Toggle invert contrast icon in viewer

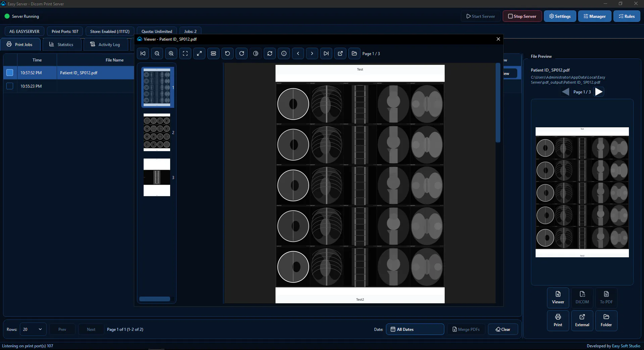coord(256,53)
